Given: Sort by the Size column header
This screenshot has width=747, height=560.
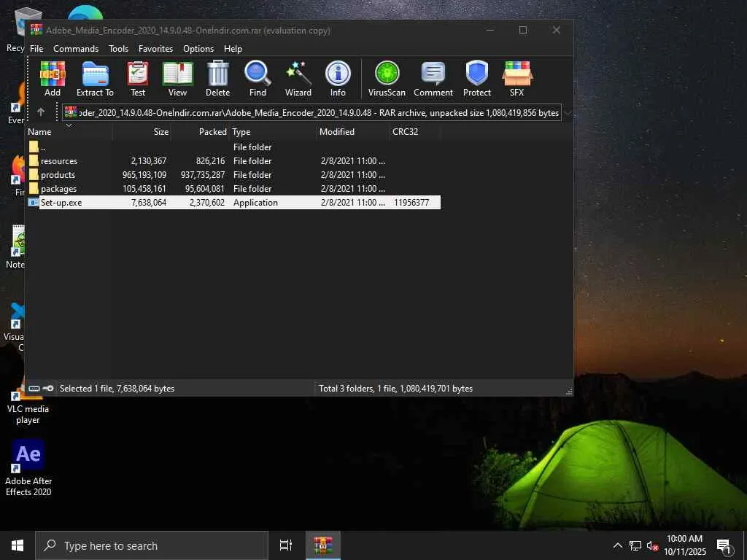Looking at the screenshot, I should tap(142, 132).
